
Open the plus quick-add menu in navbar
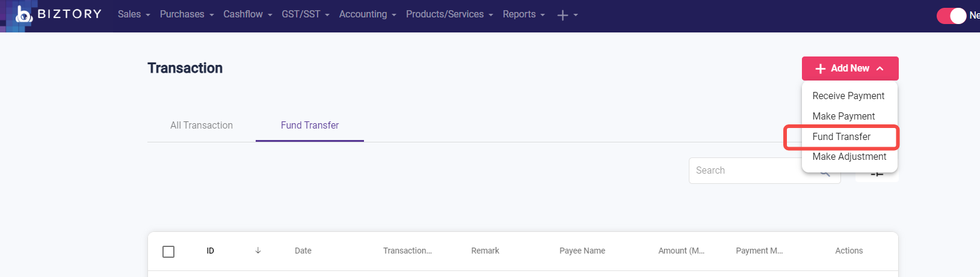tap(567, 15)
